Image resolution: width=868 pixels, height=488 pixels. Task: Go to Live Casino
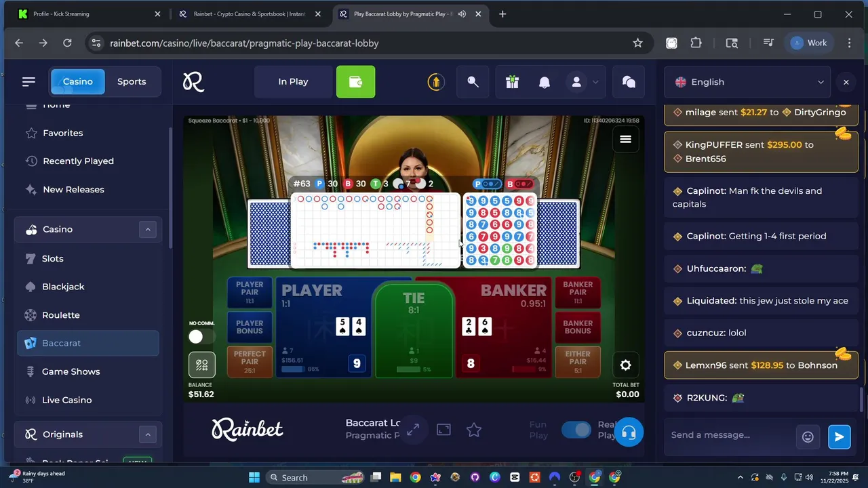point(88,400)
